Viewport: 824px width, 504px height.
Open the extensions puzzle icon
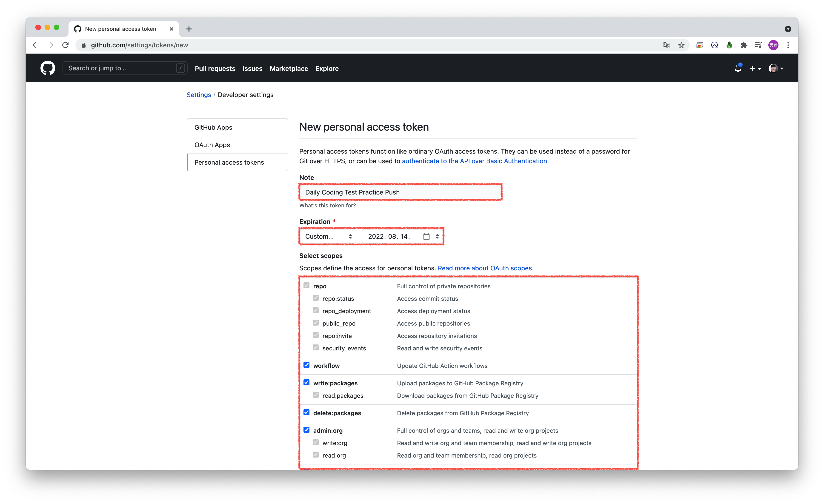(x=744, y=45)
